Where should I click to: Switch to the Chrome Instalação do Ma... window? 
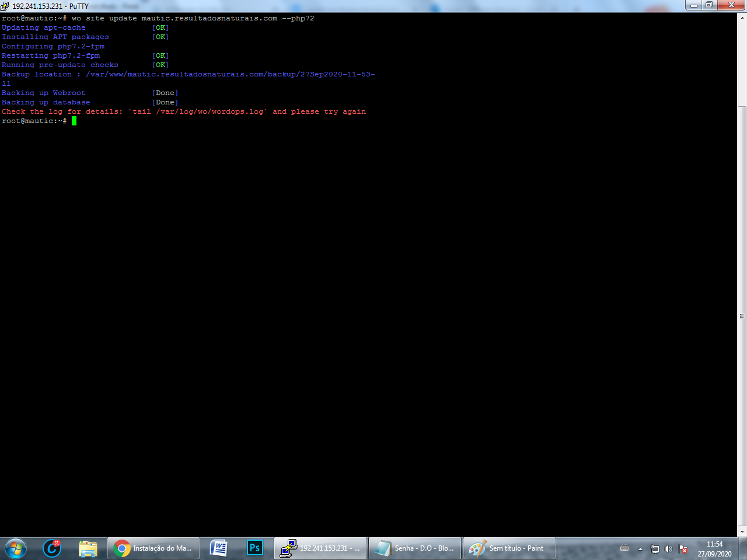(x=153, y=548)
